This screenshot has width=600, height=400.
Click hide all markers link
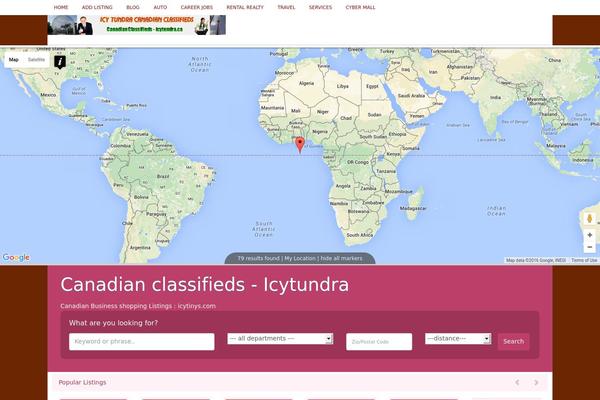pyautogui.click(x=341, y=258)
